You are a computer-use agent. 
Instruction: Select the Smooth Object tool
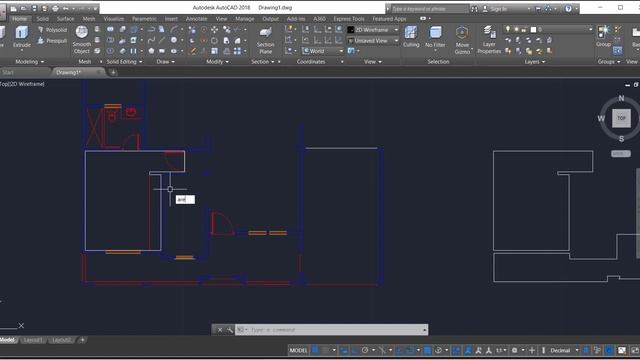pyautogui.click(x=82, y=40)
